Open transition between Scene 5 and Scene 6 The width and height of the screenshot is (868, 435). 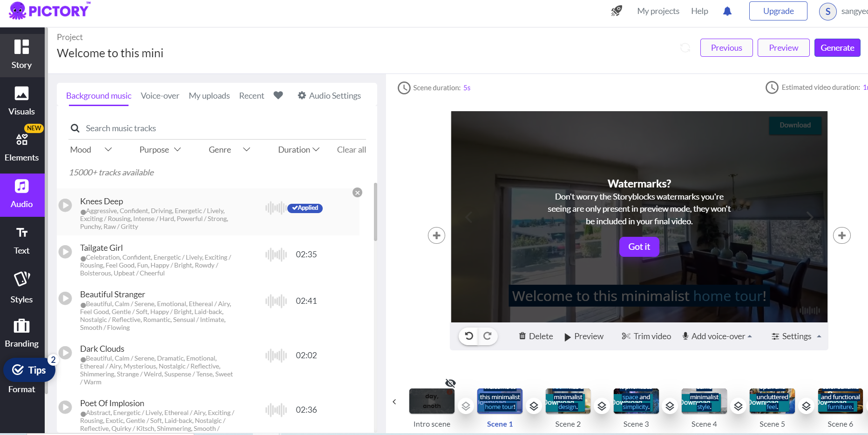click(806, 406)
